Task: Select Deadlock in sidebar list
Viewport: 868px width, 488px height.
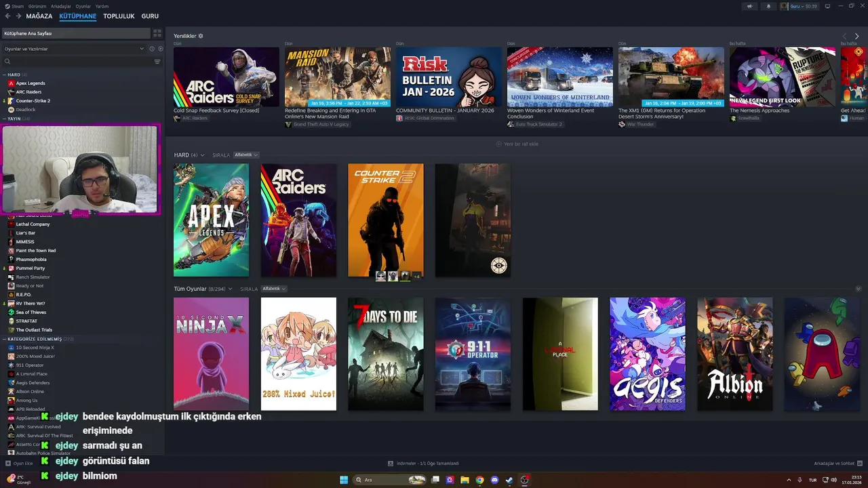Action: click(x=26, y=110)
